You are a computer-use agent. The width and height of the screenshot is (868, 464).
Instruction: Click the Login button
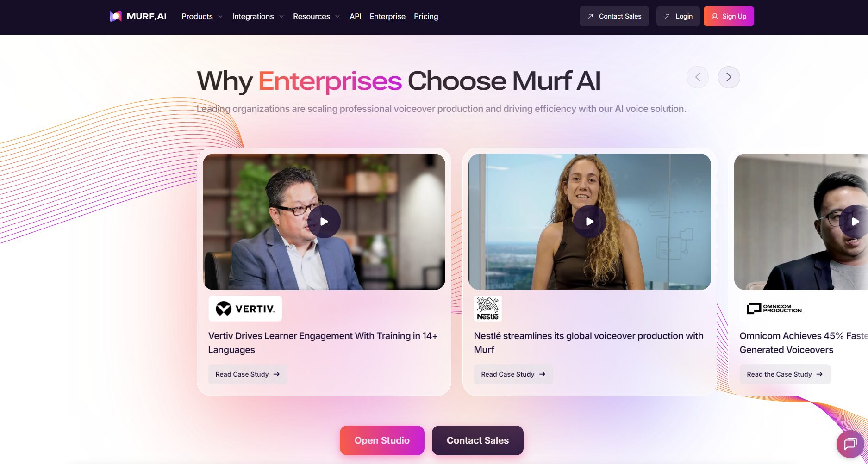click(x=678, y=16)
